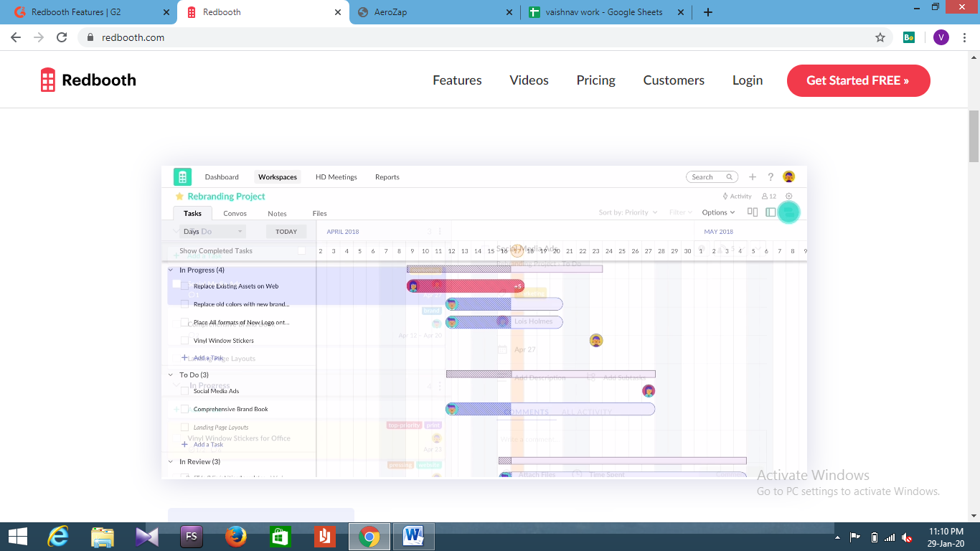The height and width of the screenshot is (551, 980).
Task: Check the Social Media Ads task box
Action: pyautogui.click(x=184, y=391)
